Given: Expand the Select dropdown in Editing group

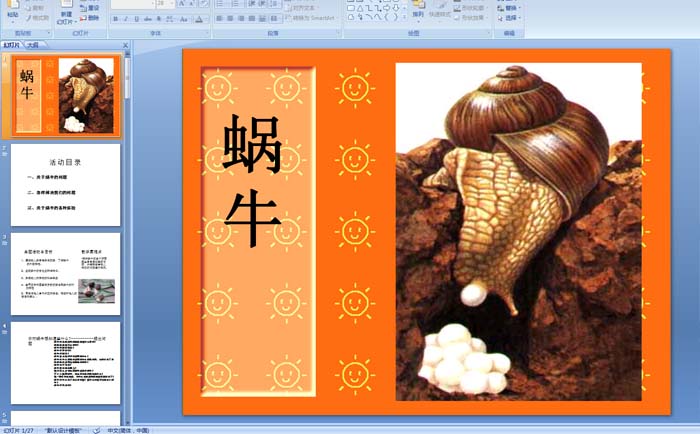Looking at the screenshot, I should [x=511, y=18].
